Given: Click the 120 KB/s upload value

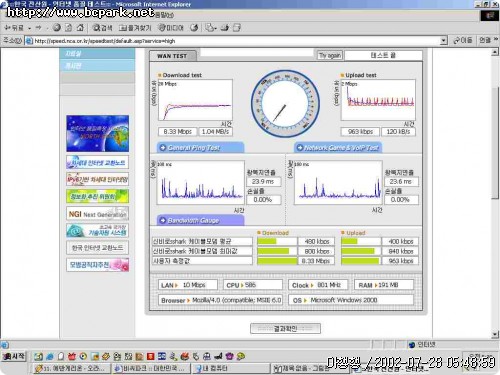Looking at the screenshot, I should pos(398,132).
